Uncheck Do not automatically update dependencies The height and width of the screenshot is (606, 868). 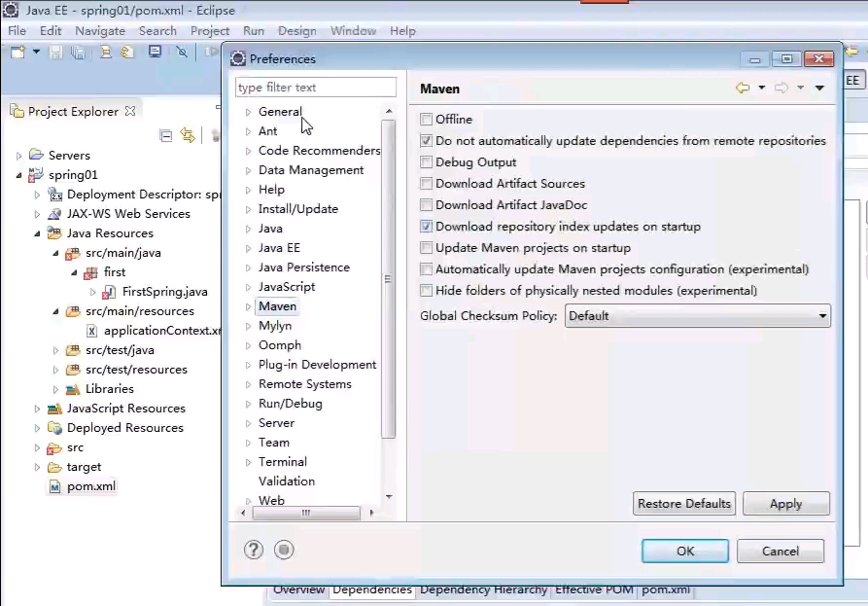426,141
